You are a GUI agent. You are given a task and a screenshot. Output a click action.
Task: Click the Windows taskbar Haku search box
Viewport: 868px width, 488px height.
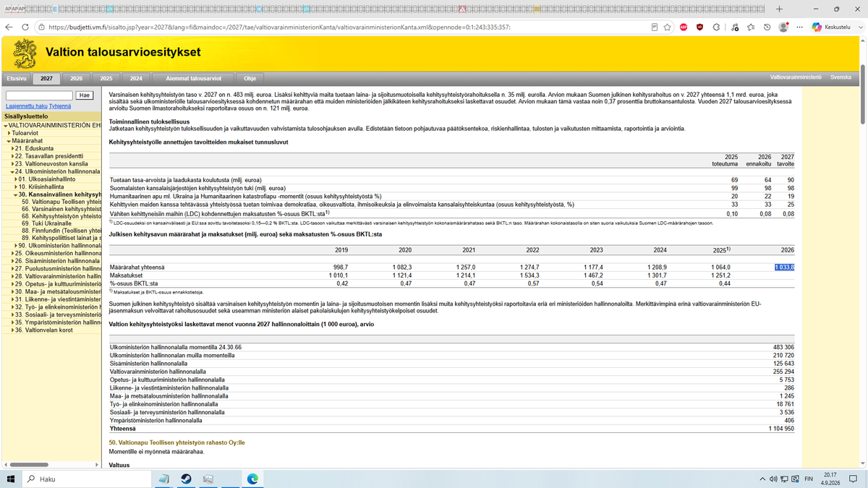click(x=87, y=479)
